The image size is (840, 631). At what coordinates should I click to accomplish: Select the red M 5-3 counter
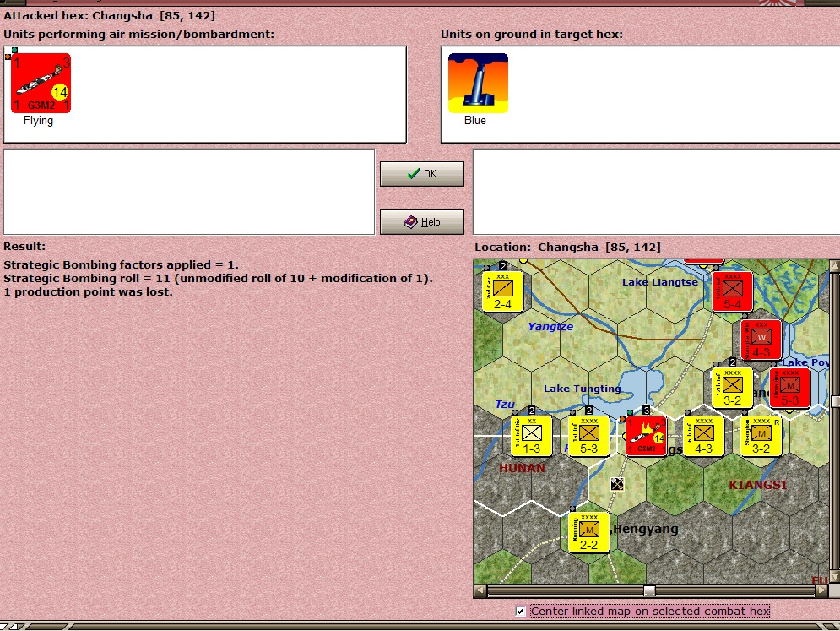click(x=789, y=388)
